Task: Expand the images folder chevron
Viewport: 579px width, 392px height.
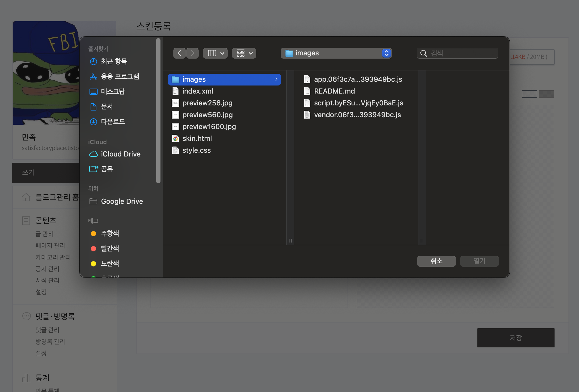Action: tap(276, 79)
